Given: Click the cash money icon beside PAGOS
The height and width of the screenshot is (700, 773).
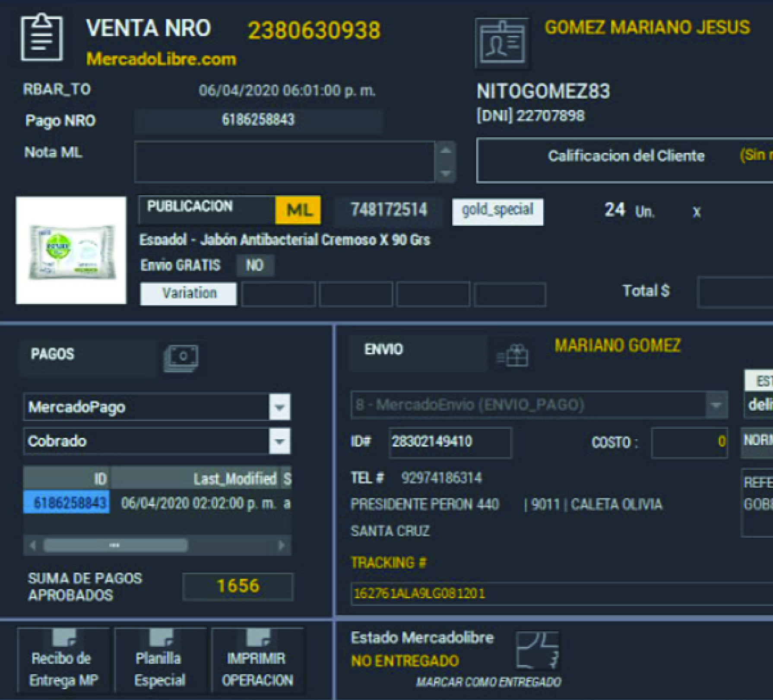Looking at the screenshot, I should pyautogui.click(x=181, y=358).
